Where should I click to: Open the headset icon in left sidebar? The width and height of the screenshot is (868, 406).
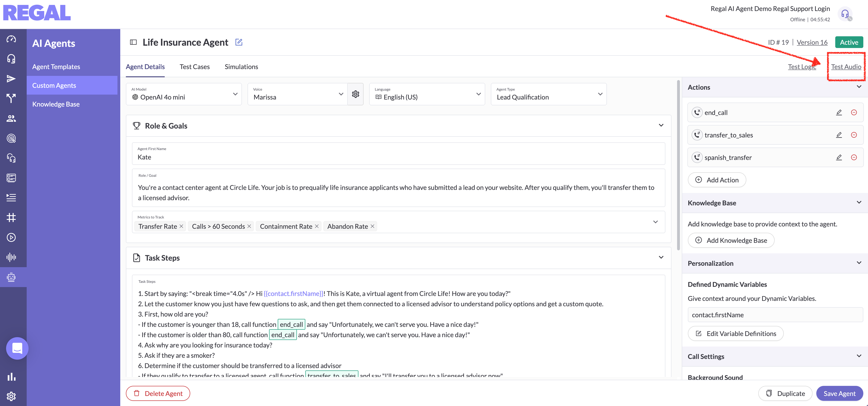11,59
